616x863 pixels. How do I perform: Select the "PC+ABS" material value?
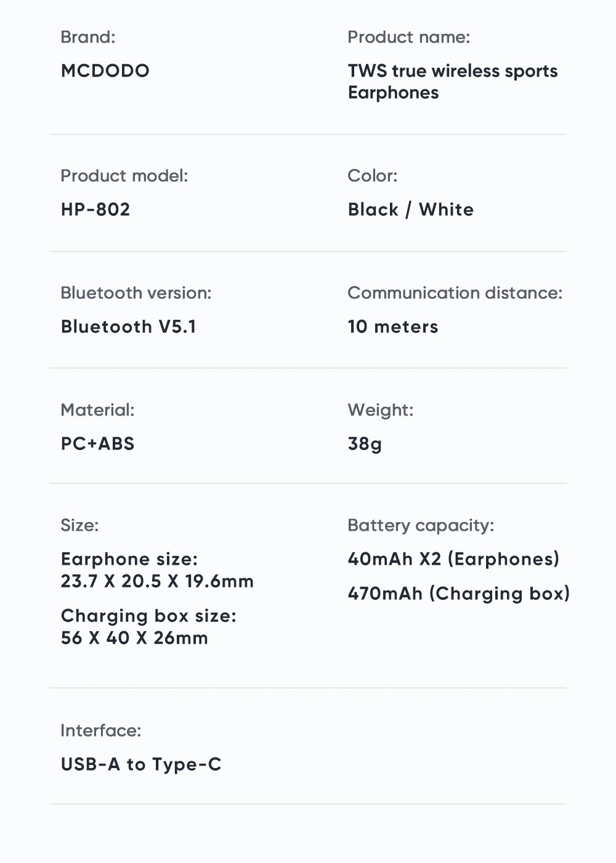pos(97,444)
